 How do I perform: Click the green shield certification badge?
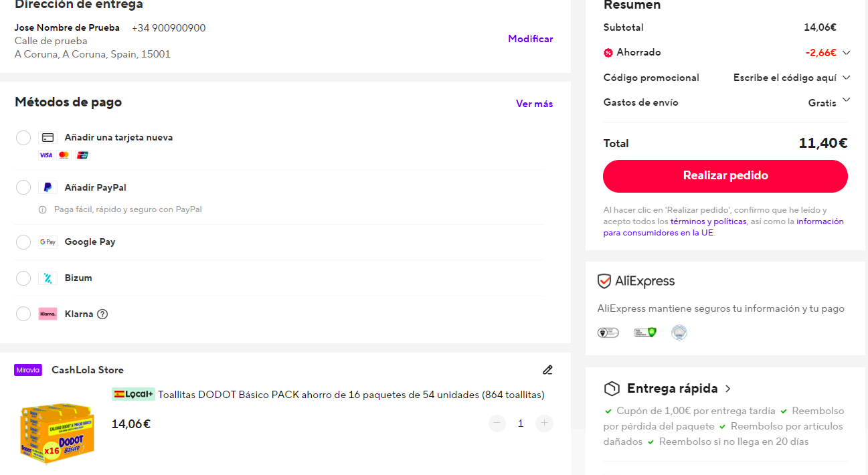click(x=645, y=332)
